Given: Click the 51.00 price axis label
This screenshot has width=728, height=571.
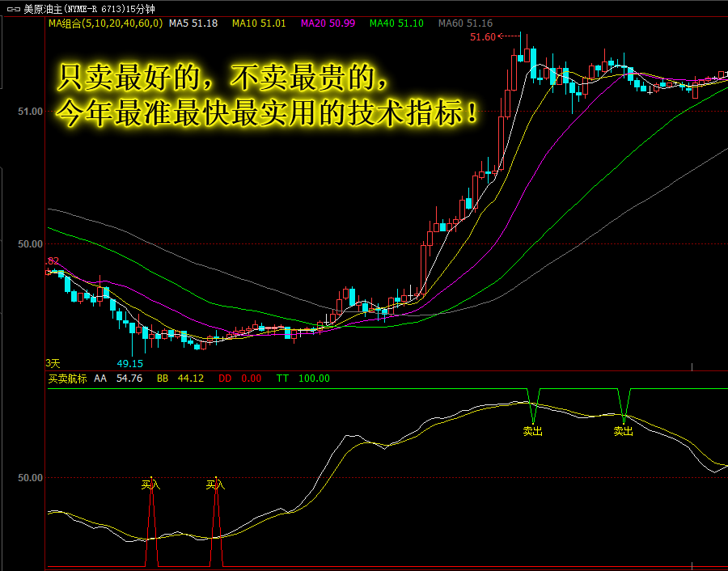Looking at the screenshot, I should 31,112.
